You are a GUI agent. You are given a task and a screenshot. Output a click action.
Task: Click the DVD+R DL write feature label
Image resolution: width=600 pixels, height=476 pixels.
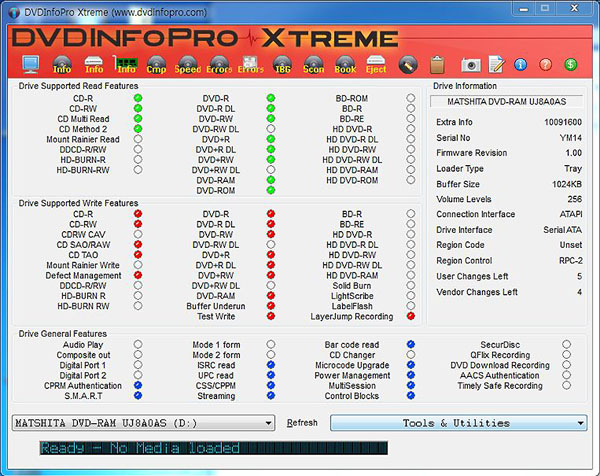pos(216,265)
